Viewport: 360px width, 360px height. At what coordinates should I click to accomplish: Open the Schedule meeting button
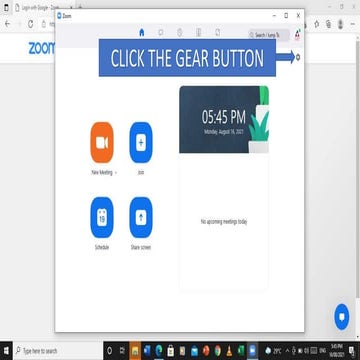click(102, 218)
